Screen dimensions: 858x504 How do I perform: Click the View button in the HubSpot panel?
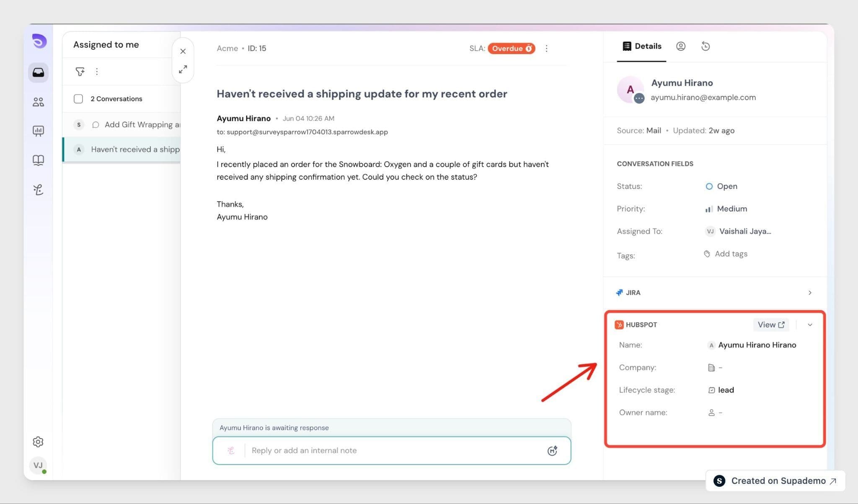click(x=771, y=325)
